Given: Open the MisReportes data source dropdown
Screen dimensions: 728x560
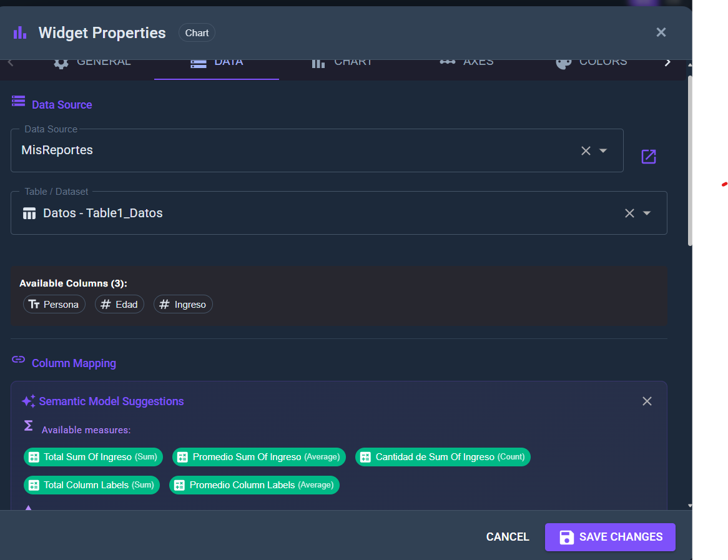Looking at the screenshot, I should pyautogui.click(x=603, y=150).
